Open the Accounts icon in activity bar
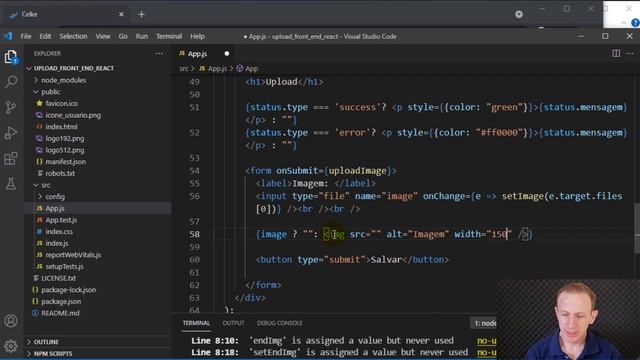640x360 pixels. pos(11,321)
